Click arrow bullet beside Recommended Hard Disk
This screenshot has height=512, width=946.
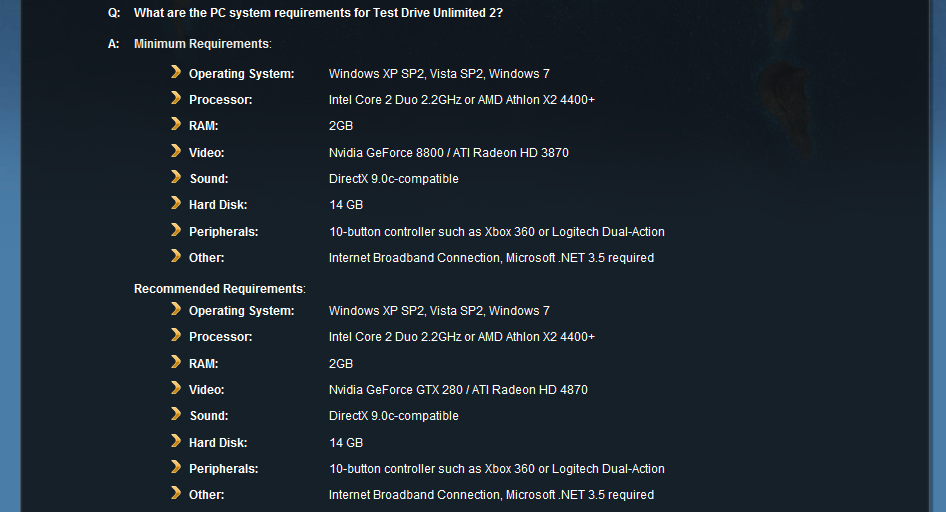[176, 441]
